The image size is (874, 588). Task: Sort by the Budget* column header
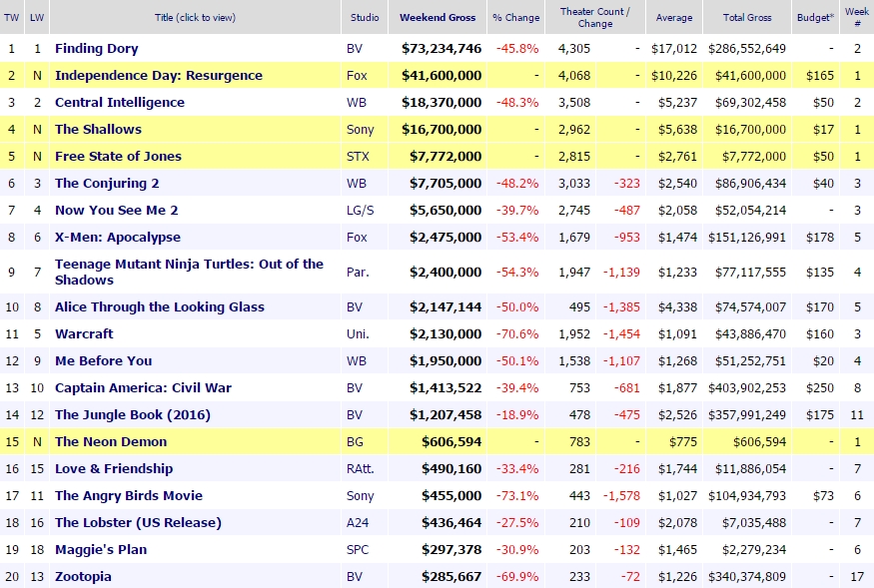[815, 17]
